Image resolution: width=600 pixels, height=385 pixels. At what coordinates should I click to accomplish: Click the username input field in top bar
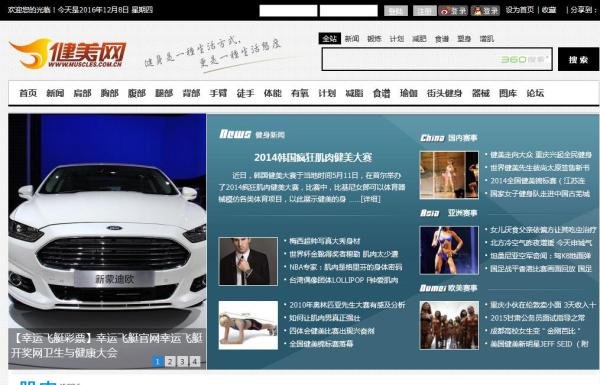click(x=288, y=11)
